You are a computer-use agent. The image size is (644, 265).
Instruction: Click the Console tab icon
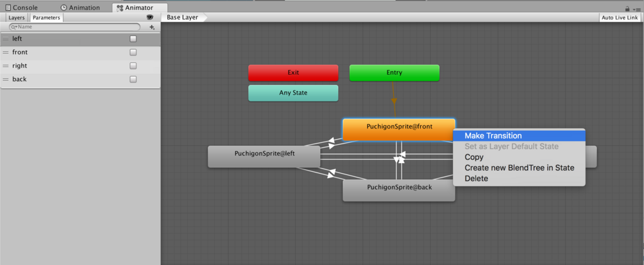(8, 8)
